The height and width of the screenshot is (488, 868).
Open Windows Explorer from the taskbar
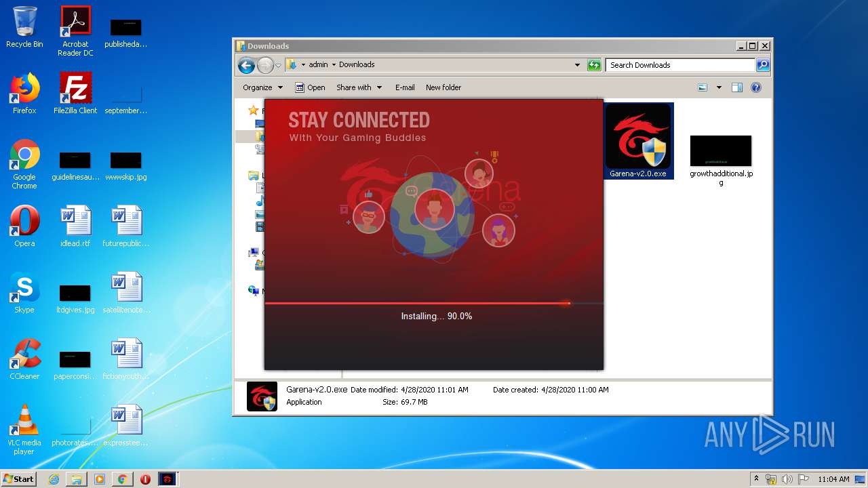point(77,479)
